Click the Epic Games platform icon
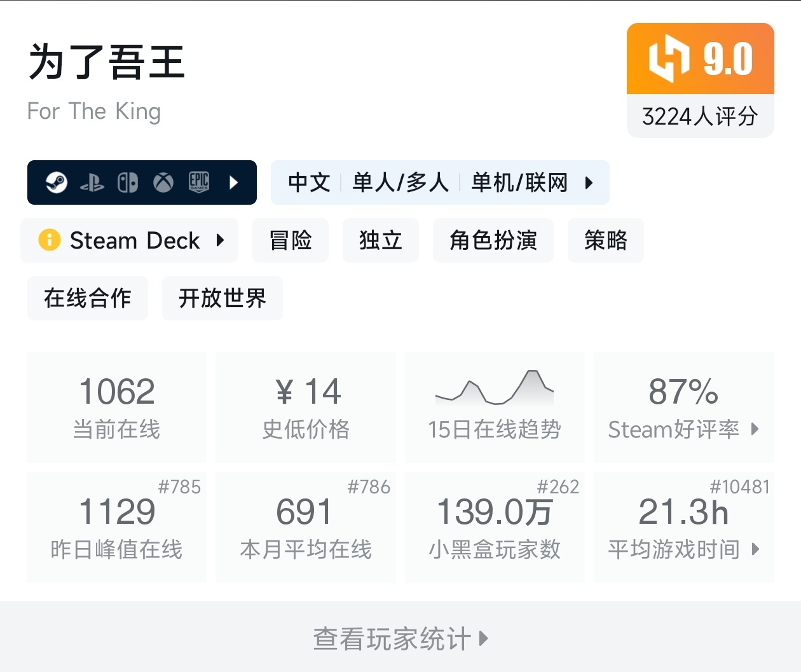 point(199,182)
